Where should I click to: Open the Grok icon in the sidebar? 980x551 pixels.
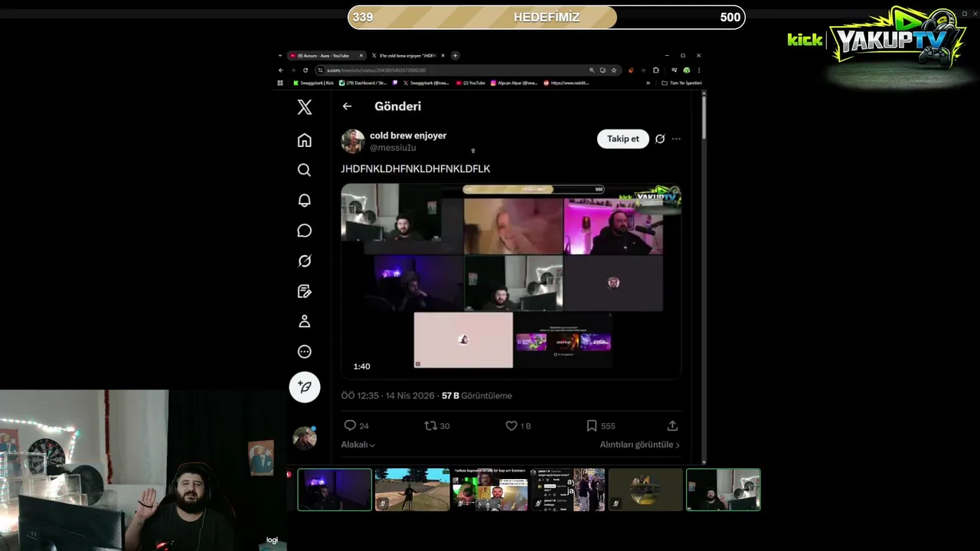coord(305,261)
